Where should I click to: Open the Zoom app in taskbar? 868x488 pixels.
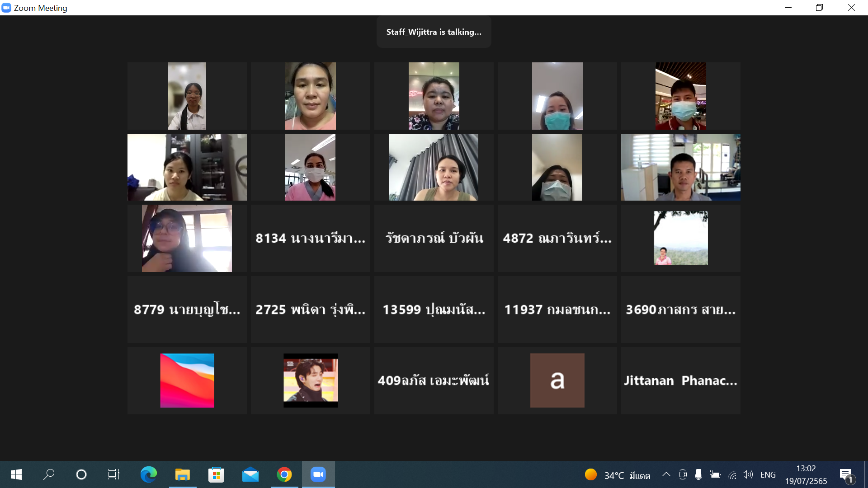(x=318, y=474)
